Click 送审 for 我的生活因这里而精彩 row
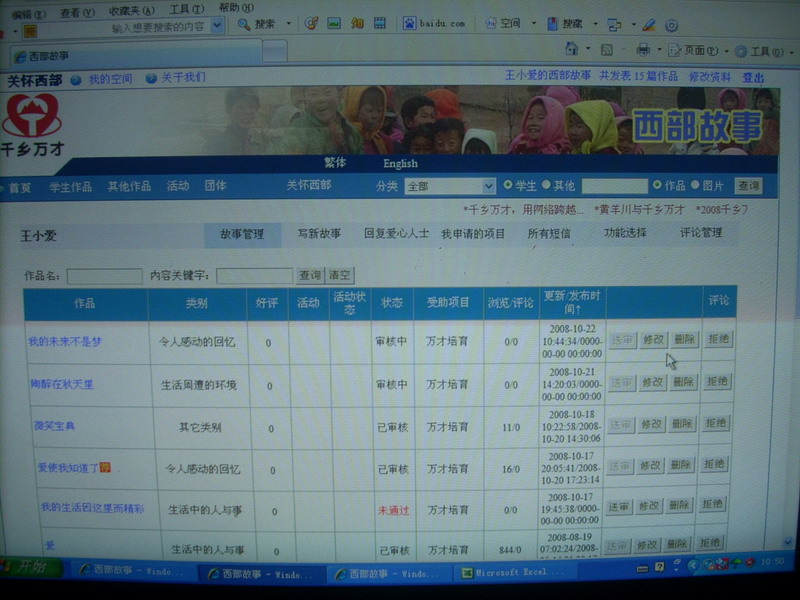 point(618,506)
